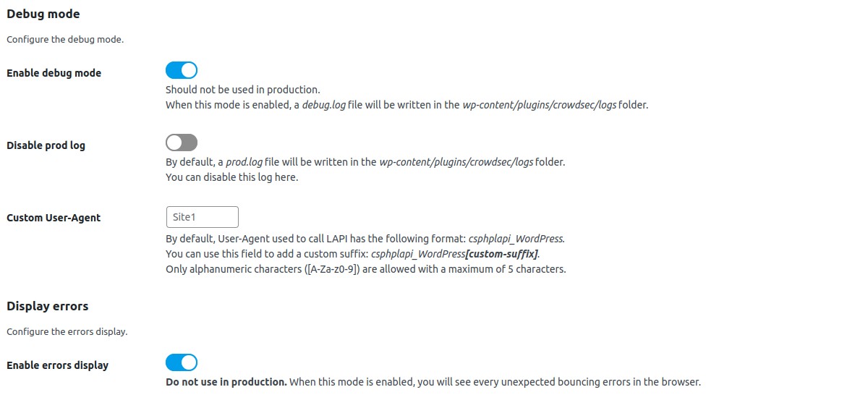
Task: Click the "Enable debug mode" label
Action: coord(54,73)
